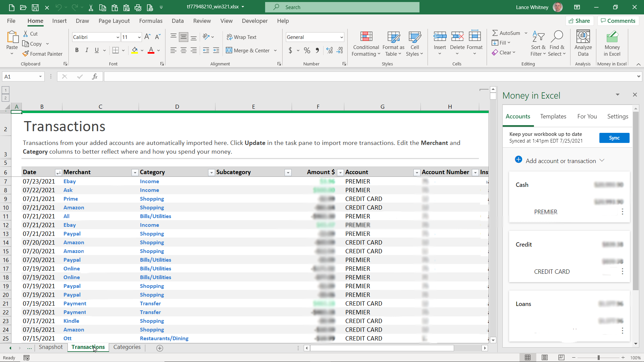Click the Cut scissors icon in title bar
644x362 pixels.
[91, 7]
